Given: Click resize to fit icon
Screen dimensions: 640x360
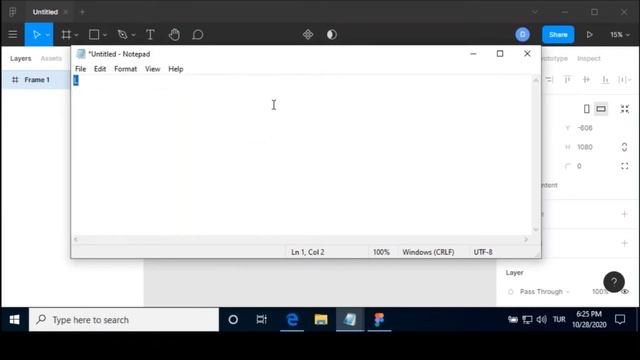Looking at the screenshot, I should pyautogui.click(x=625, y=109).
